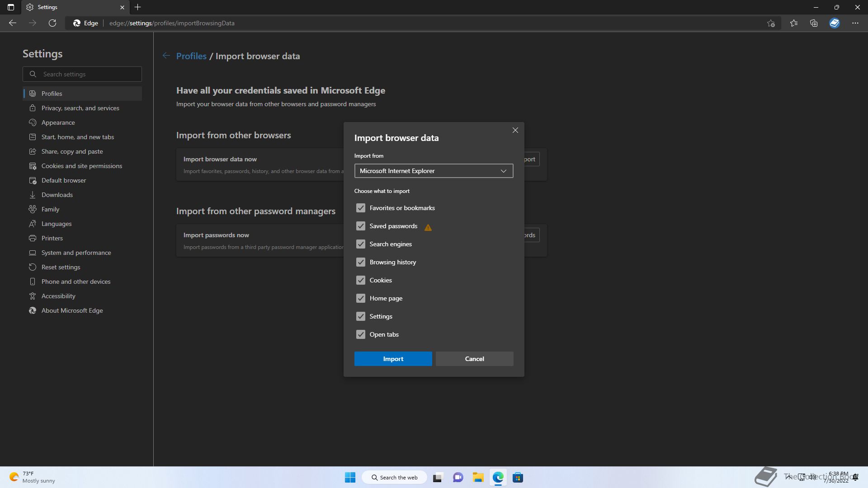Image resolution: width=868 pixels, height=488 pixels.
Task: Open Family settings
Action: pyautogui.click(x=82, y=209)
